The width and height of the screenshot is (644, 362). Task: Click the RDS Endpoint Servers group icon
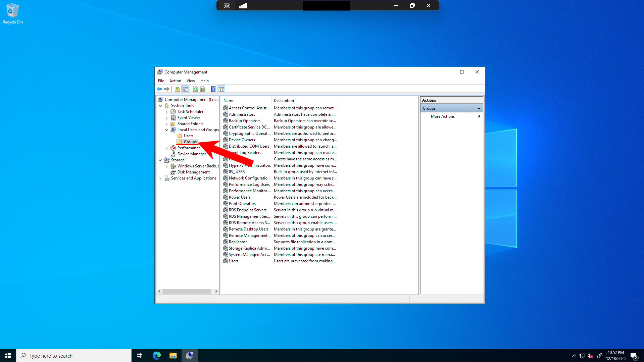[x=226, y=210]
